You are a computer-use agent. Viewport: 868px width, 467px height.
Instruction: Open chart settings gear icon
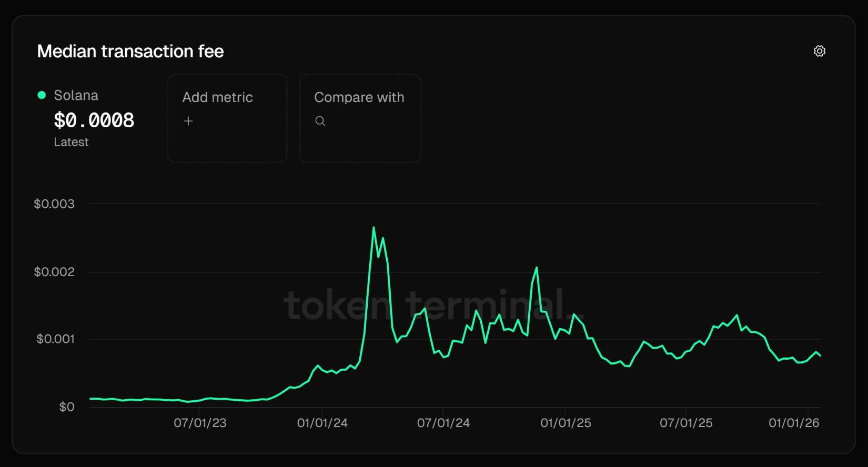point(819,51)
